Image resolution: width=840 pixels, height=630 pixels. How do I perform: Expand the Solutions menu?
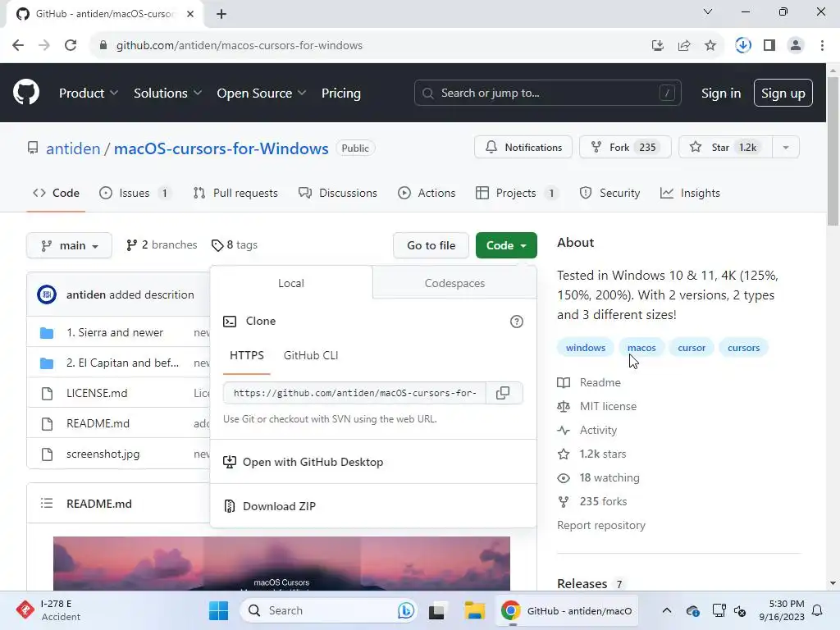coord(167,94)
